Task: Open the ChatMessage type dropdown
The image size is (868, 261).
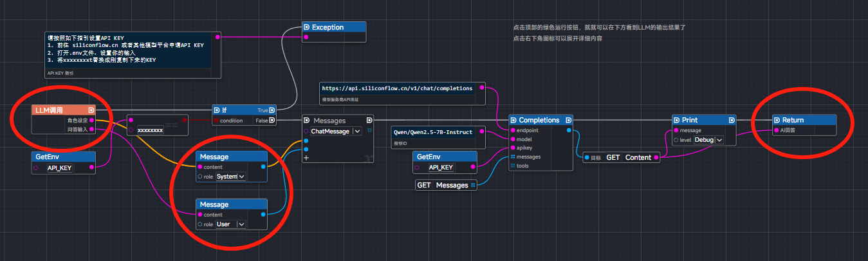Action: [356, 131]
